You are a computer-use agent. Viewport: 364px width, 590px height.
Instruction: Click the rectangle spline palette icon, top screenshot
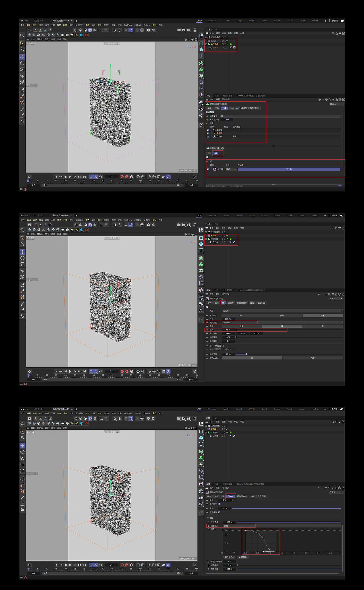(x=201, y=43)
